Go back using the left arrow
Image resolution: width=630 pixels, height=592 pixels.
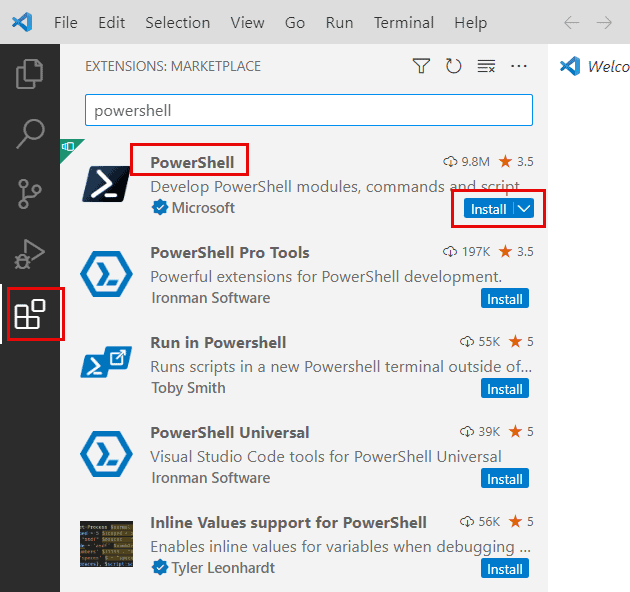coord(571,23)
